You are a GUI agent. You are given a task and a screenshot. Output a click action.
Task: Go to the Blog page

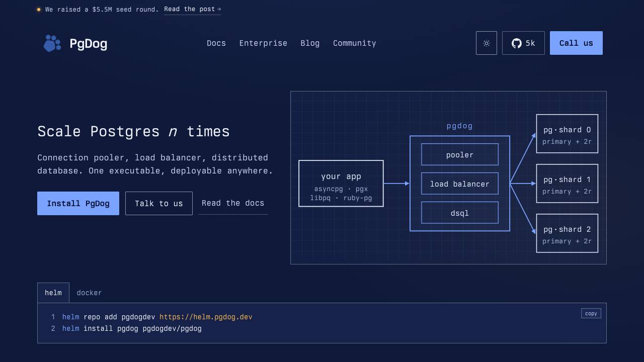310,43
